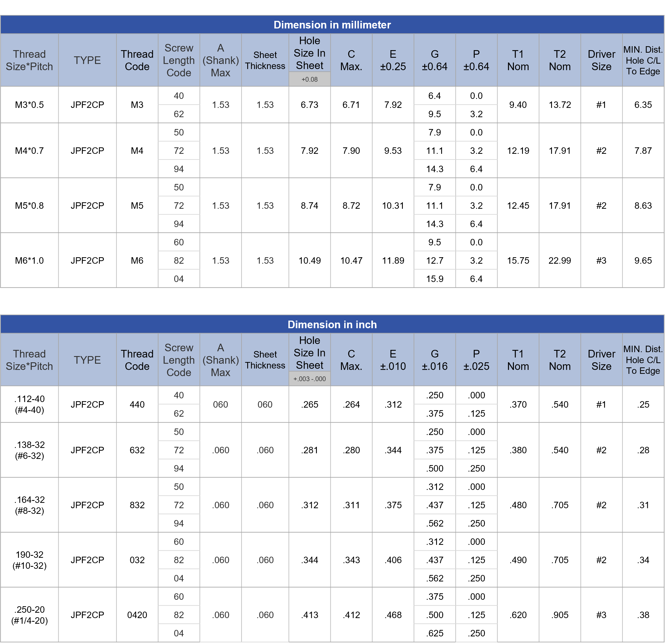Select E value 11.89
This screenshot has width=665, height=644.
[x=393, y=261]
